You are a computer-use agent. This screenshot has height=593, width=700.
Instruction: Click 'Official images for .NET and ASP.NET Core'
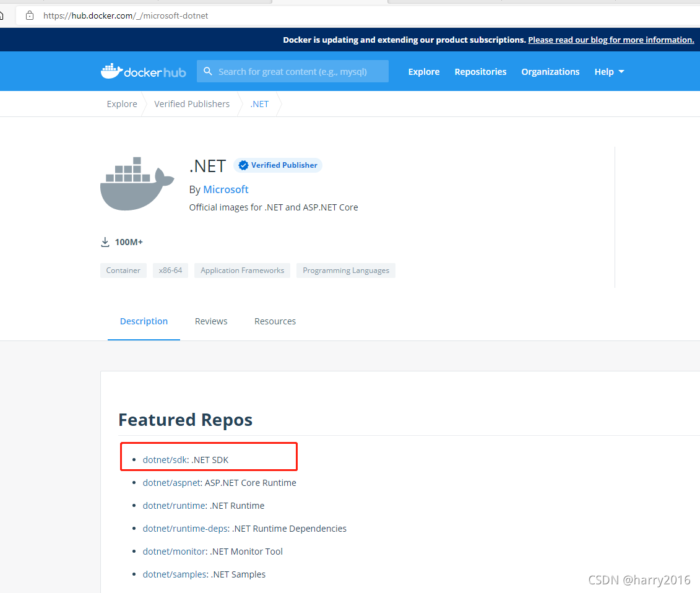[273, 207]
